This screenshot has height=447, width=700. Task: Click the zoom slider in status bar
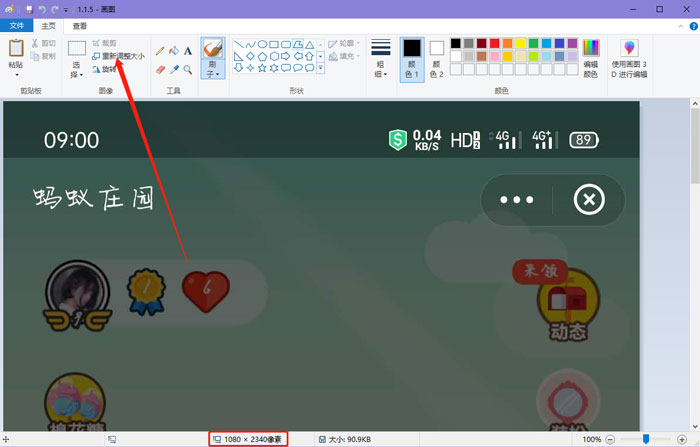(647, 439)
